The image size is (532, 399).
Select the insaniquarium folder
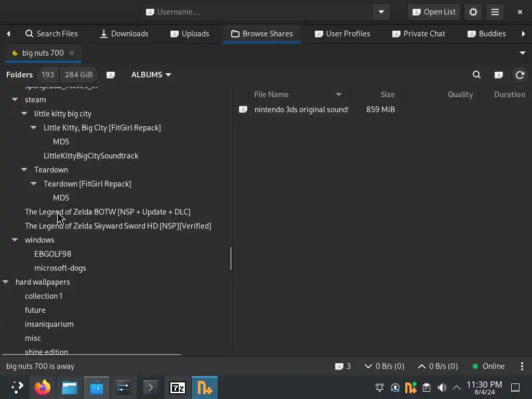(x=49, y=324)
